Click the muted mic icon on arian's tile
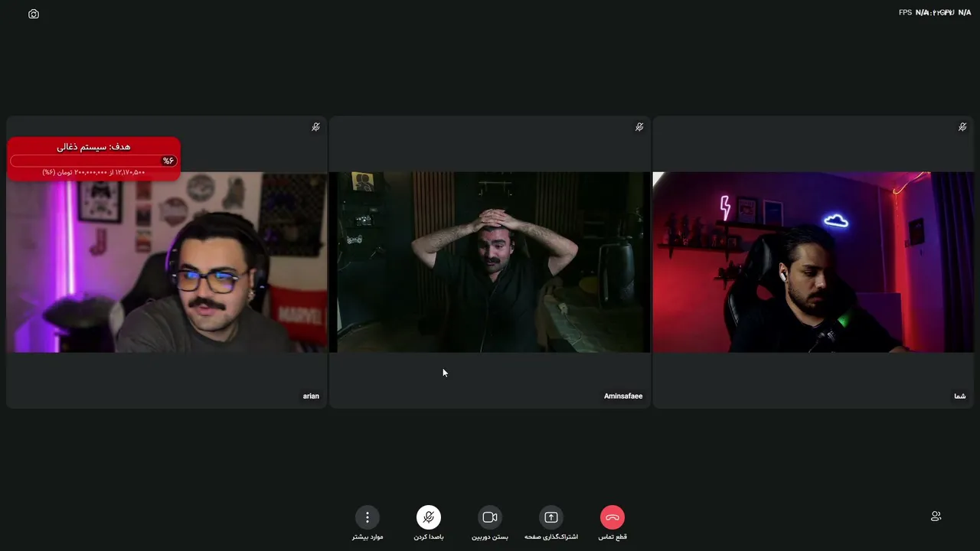Viewport: 980px width, 551px height. (x=315, y=127)
